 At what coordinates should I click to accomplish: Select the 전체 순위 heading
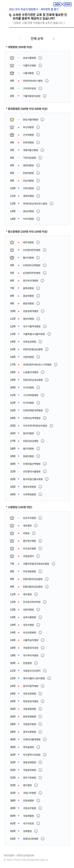coord(37,39)
